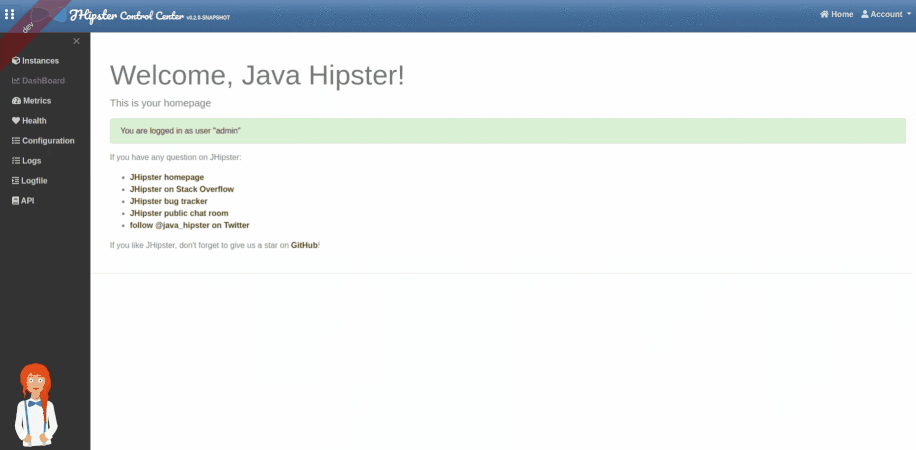Click the API book icon in sidebar

point(15,201)
